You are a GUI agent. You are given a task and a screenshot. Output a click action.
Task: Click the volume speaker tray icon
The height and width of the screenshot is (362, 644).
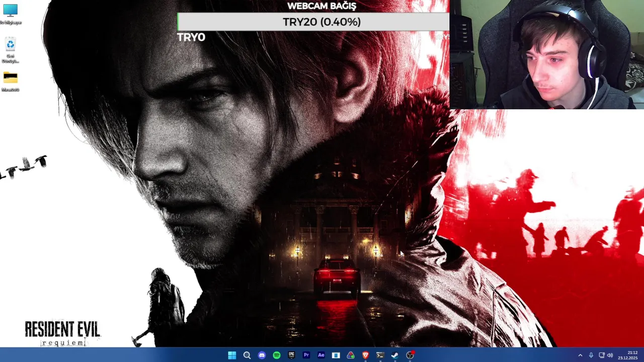click(610, 355)
